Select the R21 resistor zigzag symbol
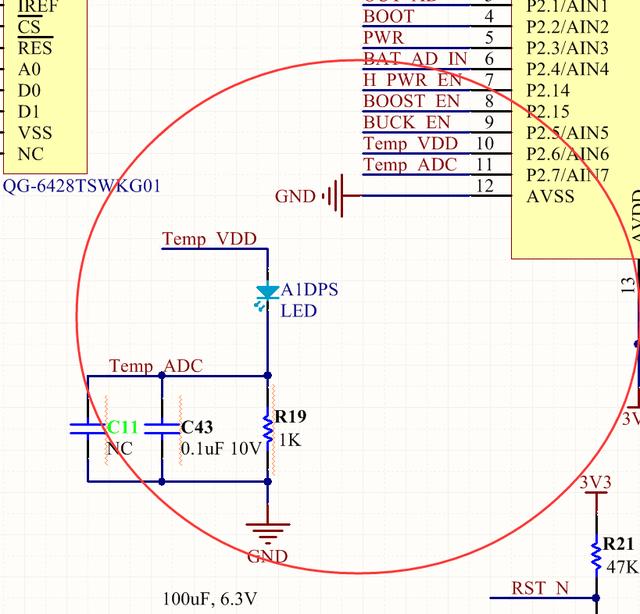Screen dimensions: 640x614 pos(596,557)
